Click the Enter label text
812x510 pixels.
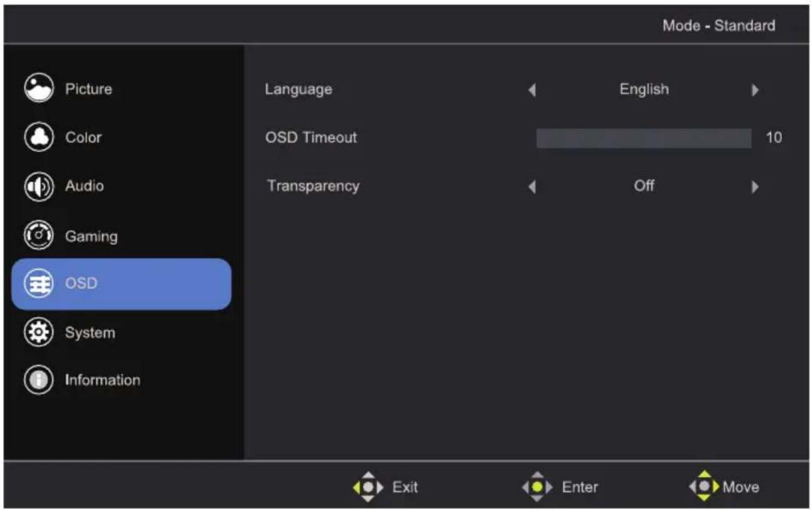580,487
